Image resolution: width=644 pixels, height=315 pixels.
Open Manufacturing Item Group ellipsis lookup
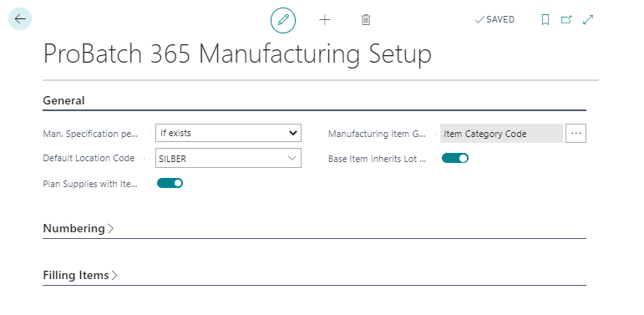(x=576, y=134)
